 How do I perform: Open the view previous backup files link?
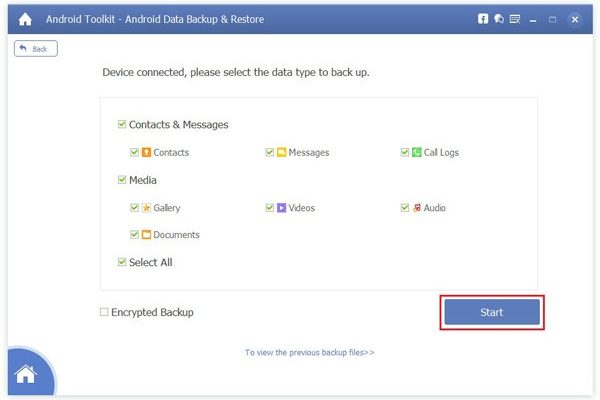[x=309, y=352]
